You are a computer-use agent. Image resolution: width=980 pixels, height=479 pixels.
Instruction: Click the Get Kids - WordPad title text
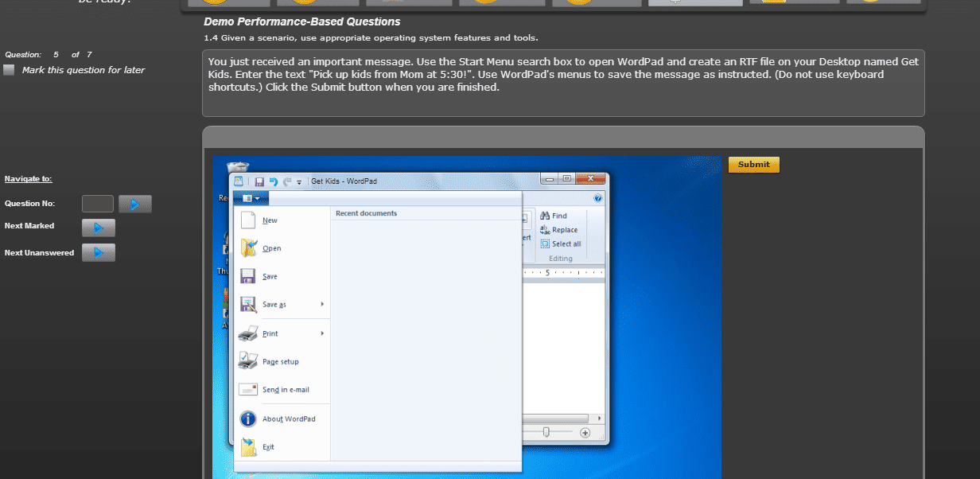tap(344, 181)
